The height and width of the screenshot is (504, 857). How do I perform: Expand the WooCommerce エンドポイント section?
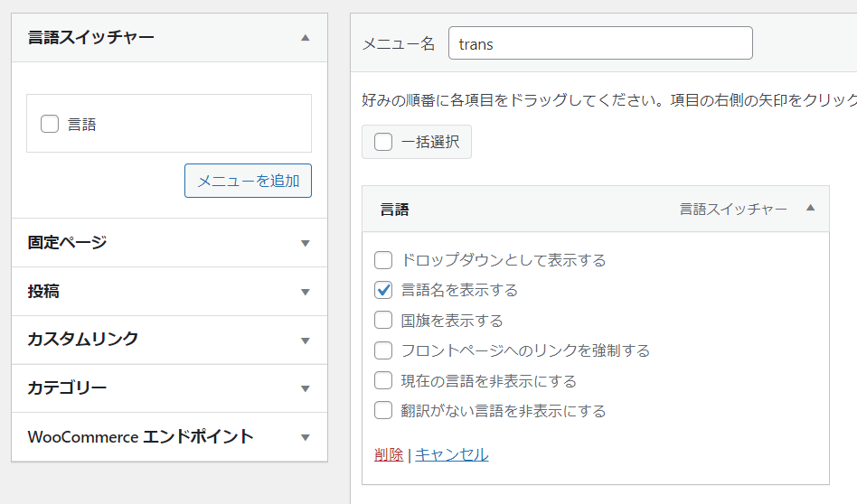(x=305, y=437)
